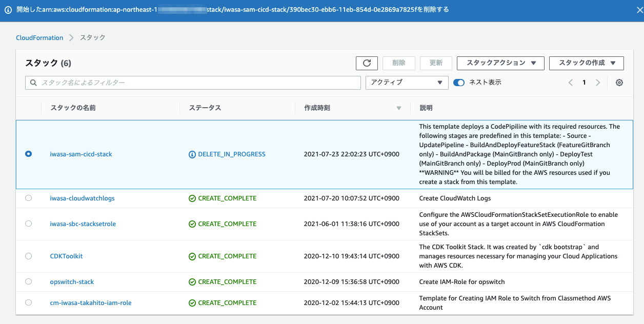Click the magnifier icon in the filter field
This screenshot has width=644, height=324.
(x=33, y=82)
